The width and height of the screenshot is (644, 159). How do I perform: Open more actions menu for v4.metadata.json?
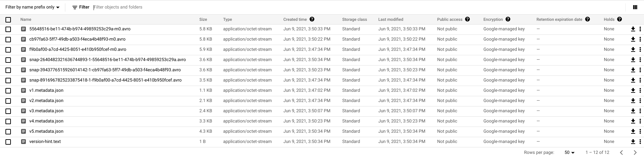pos(640,121)
